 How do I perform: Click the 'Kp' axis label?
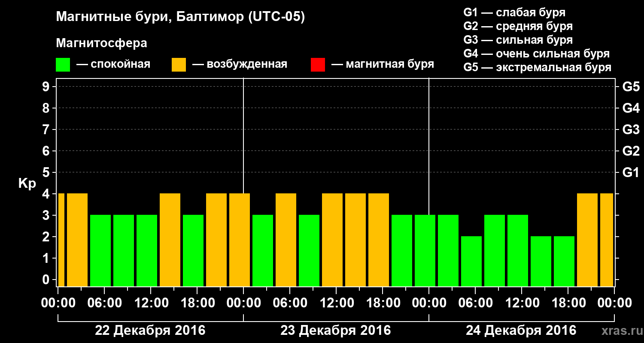pos(27,184)
